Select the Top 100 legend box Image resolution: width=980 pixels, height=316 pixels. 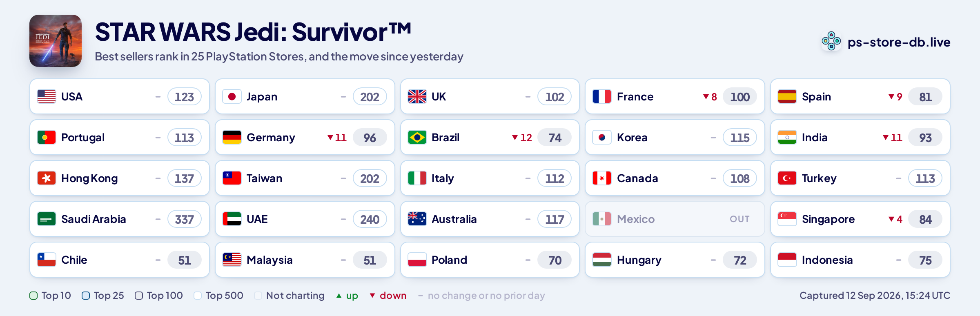coord(139,296)
